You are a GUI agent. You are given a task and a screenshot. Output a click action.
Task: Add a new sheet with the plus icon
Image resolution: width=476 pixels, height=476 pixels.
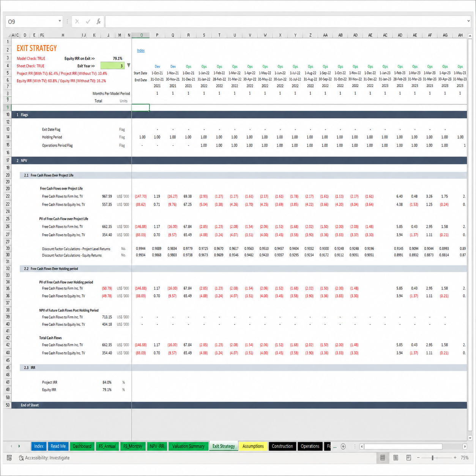coord(343,446)
